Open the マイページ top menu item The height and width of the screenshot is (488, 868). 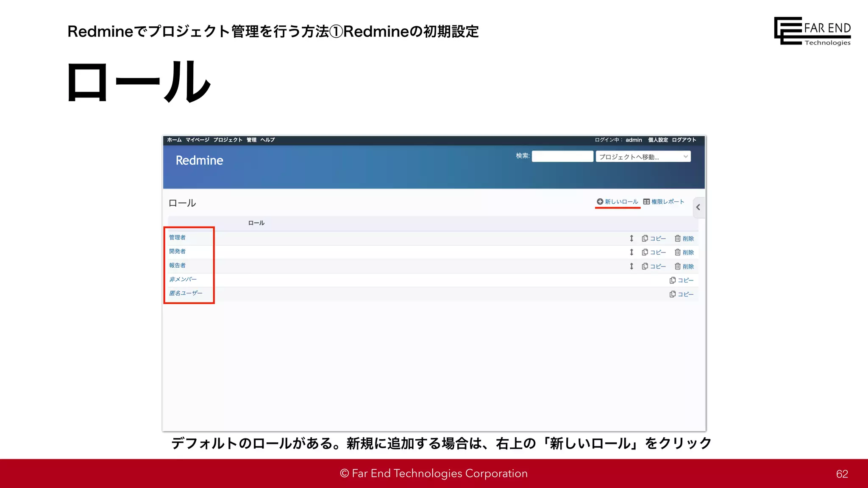click(x=197, y=140)
